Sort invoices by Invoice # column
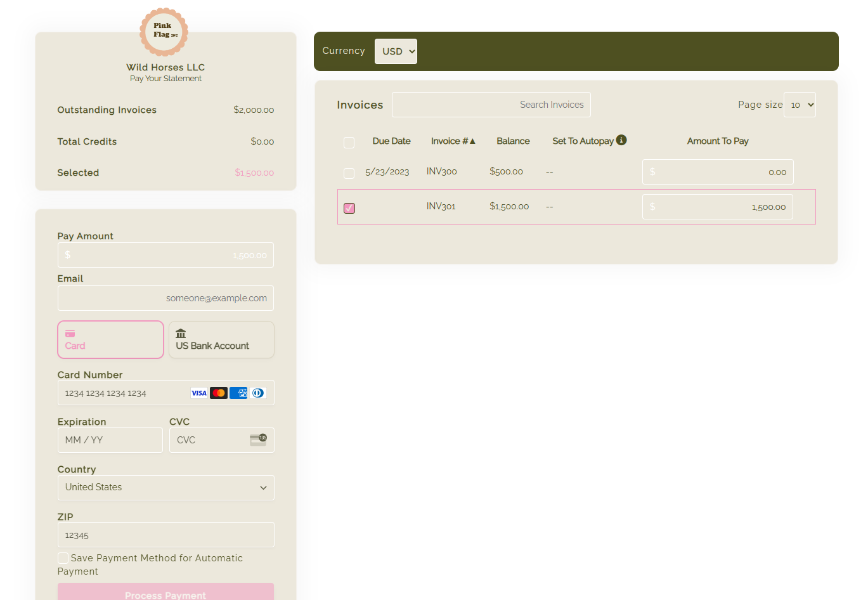The width and height of the screenshot is (868, 600). [x=453, y=141]
